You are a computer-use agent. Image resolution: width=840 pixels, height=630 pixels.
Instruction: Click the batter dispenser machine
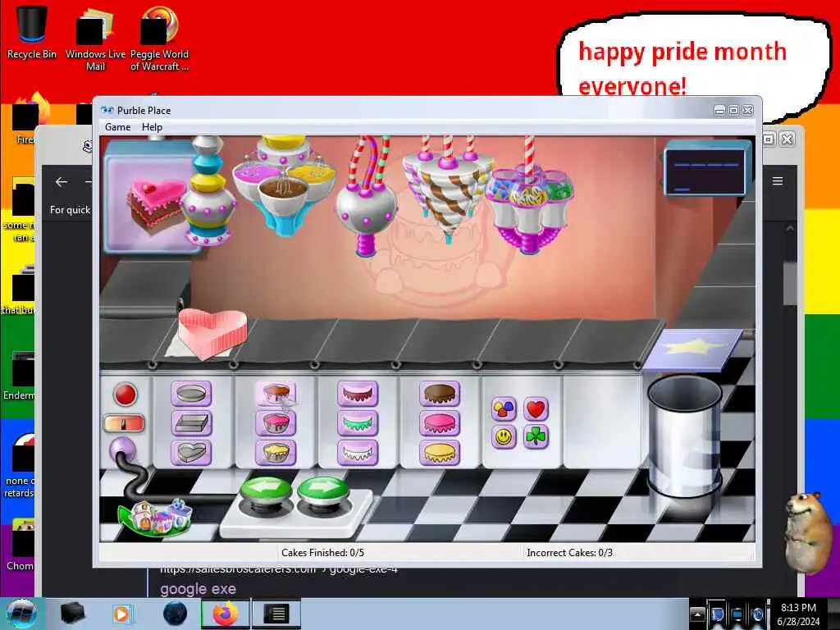tap(284, 185)
